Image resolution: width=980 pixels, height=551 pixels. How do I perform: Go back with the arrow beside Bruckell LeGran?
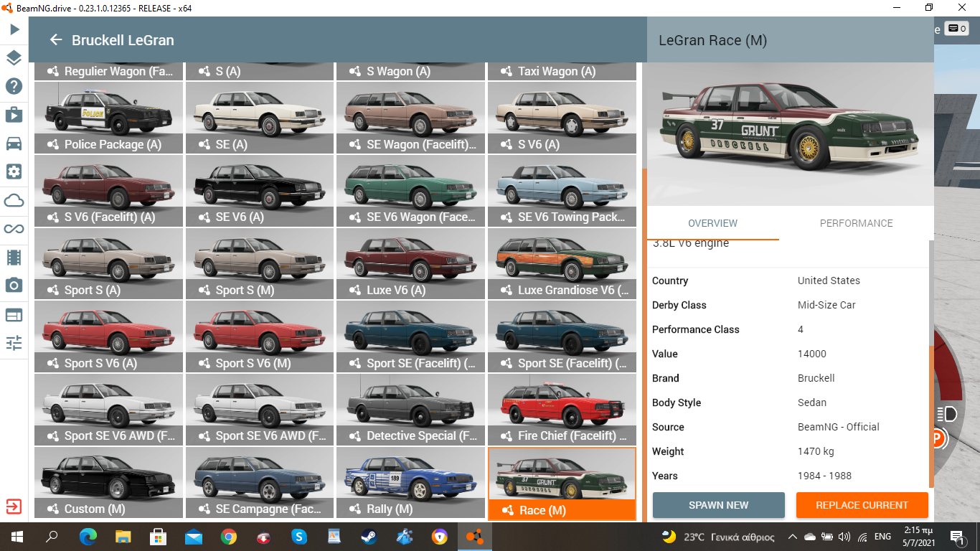[56, 40]
